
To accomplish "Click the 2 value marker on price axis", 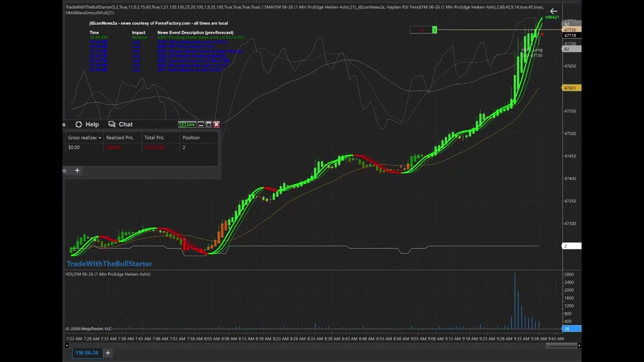I will [572, 246].
